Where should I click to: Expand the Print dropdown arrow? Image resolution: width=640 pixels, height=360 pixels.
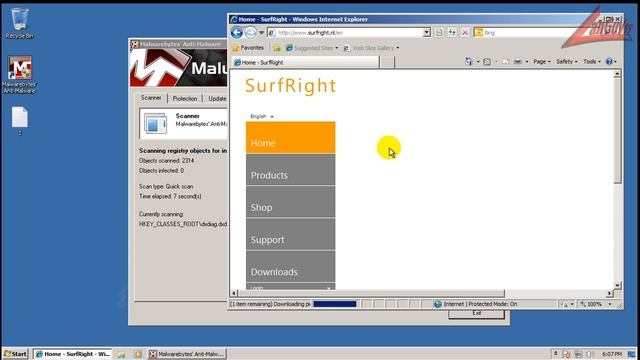[x=527, y=62]
